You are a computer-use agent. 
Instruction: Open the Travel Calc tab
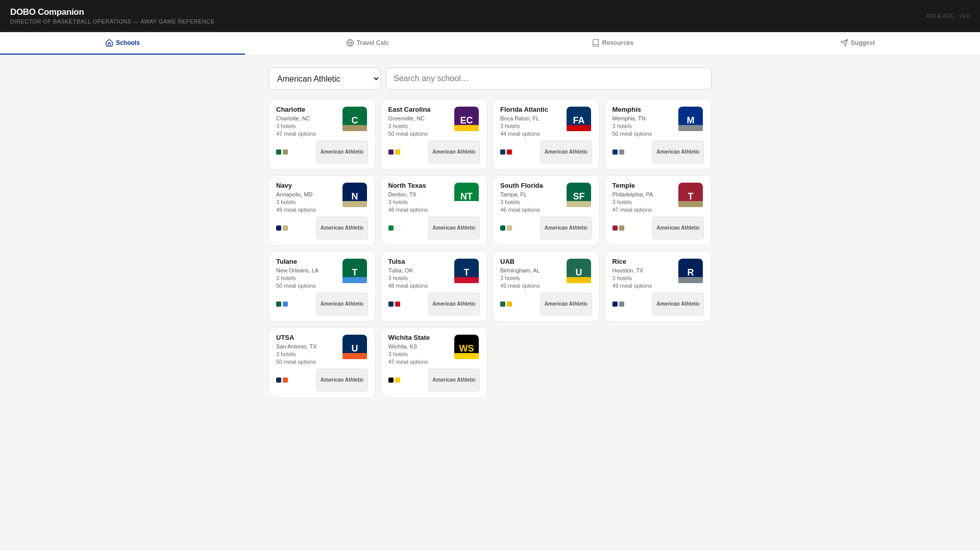[x=367, y=43]
